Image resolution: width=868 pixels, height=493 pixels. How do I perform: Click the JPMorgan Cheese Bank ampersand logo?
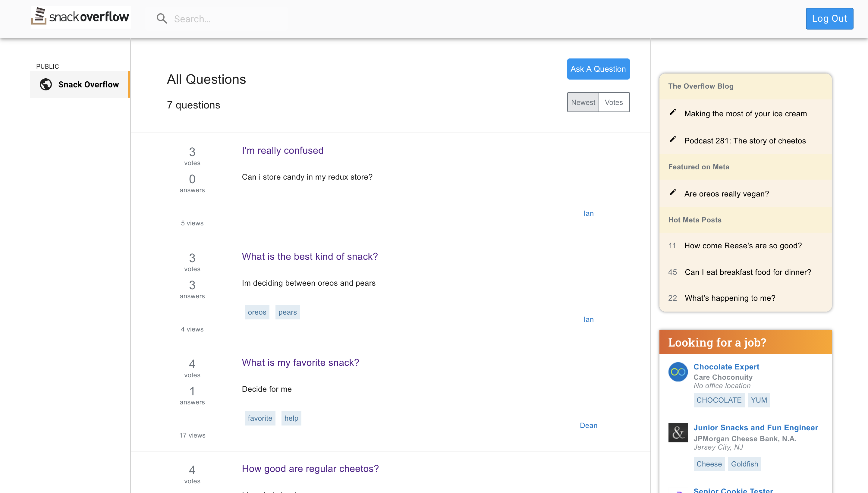coord(678,432)
